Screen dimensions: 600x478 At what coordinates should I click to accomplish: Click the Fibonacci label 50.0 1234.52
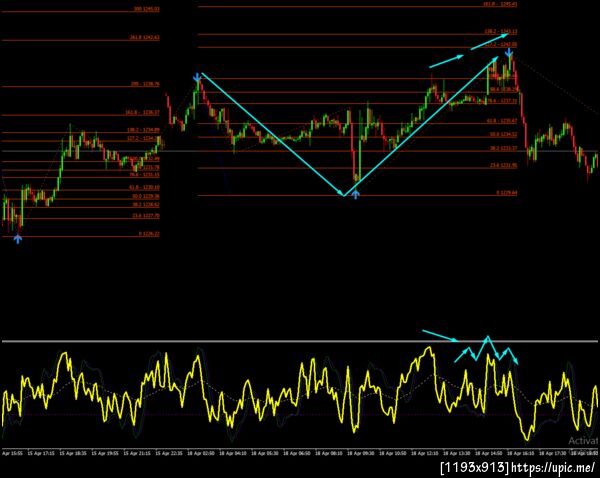pyautogui.click(x=503, y=135)
